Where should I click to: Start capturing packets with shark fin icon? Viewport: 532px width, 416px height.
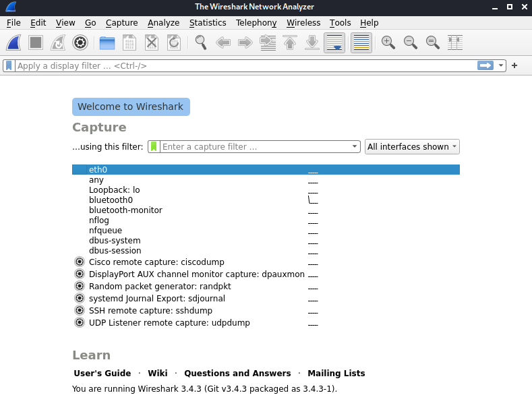(13, 42)
